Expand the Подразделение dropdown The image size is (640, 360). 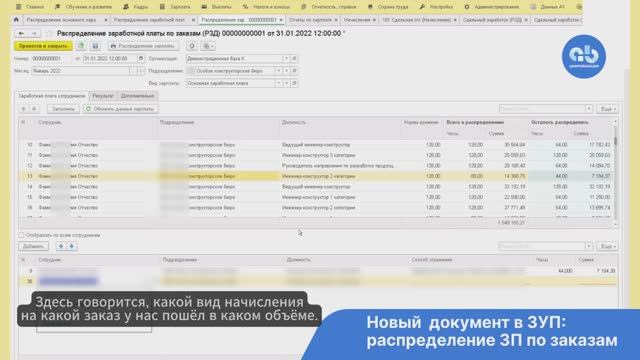279,71
